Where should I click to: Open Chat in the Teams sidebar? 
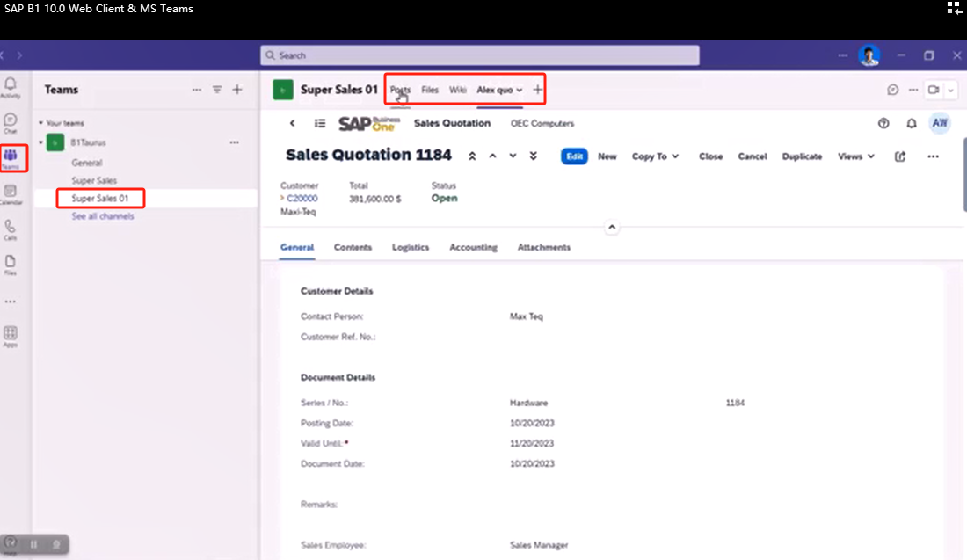tap(11, 123)
